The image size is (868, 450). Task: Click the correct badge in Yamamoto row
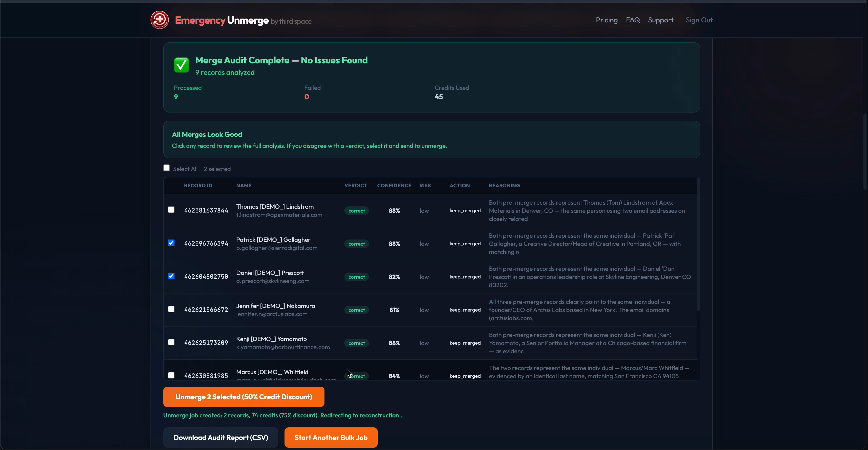coord(357,343)
